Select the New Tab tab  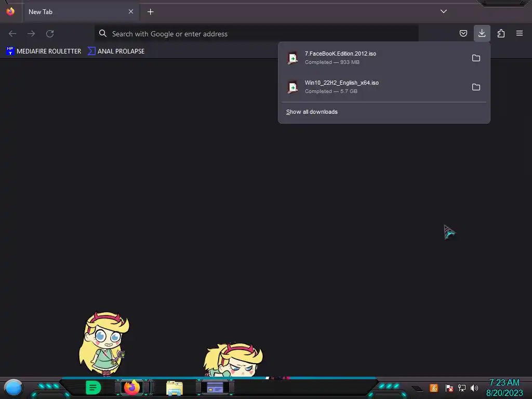click(x=81, y=12)
